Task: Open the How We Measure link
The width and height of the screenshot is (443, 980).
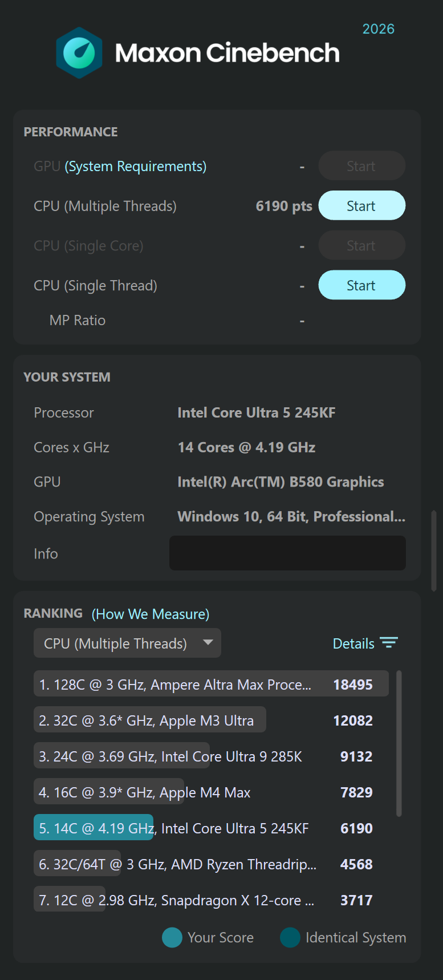Action: [x=151, y=614]
